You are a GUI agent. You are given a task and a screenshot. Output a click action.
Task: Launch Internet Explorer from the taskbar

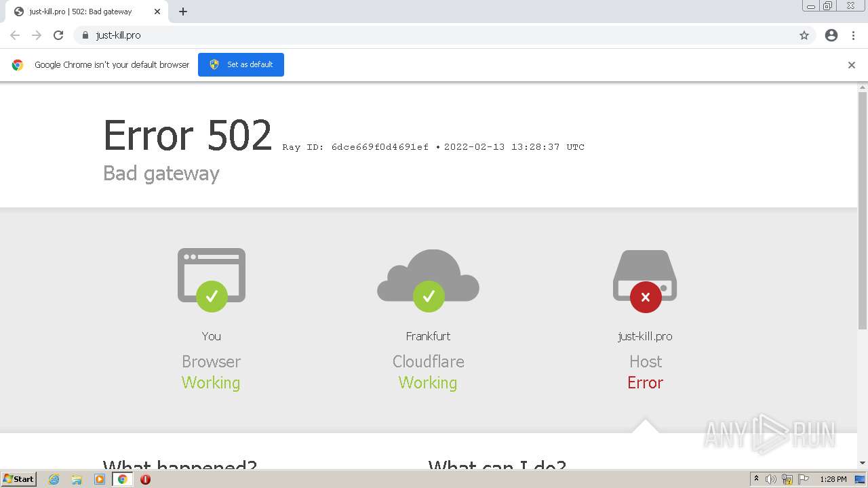click(54, 479)
